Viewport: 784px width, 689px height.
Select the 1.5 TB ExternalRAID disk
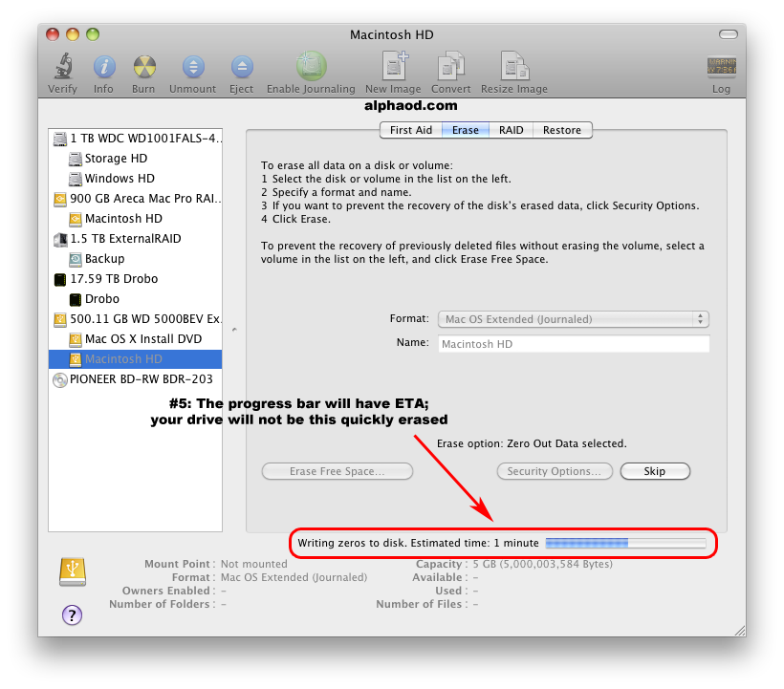[136, 238]
